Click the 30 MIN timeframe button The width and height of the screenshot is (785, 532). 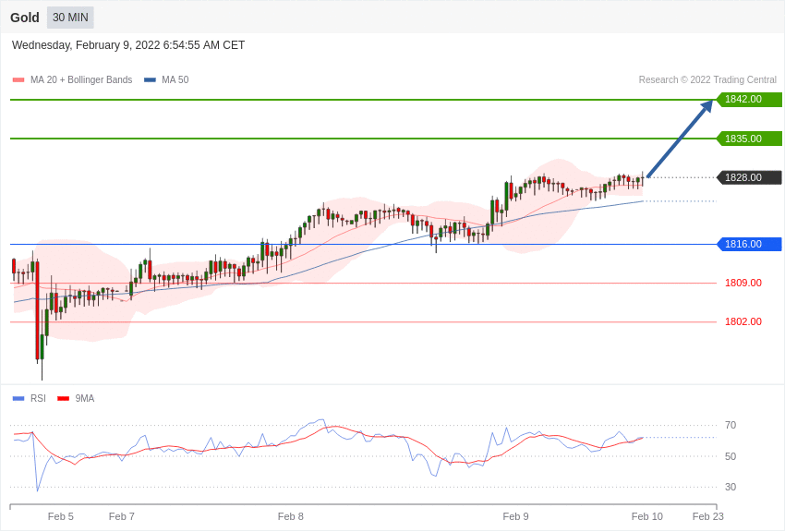pos(70,18)
